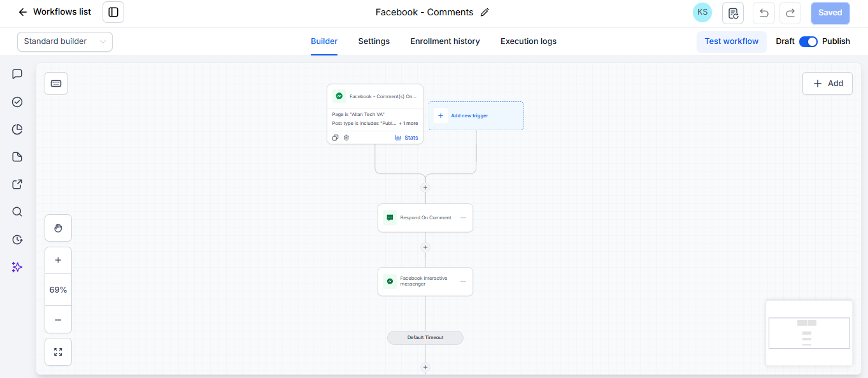
Task: Open the checkmark circle icon in sidebar
Action: pyautogui.click(x=17, y=102)
